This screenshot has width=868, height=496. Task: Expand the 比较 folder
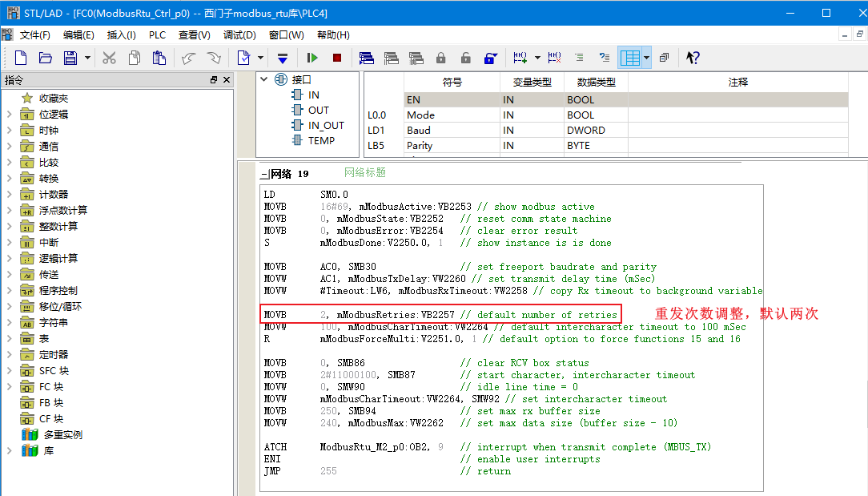coord(10,163)
